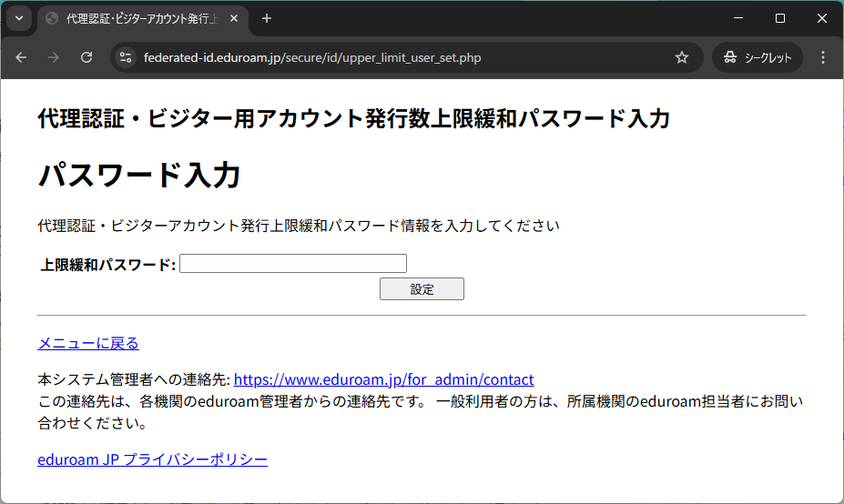Reload the current page

86,57
